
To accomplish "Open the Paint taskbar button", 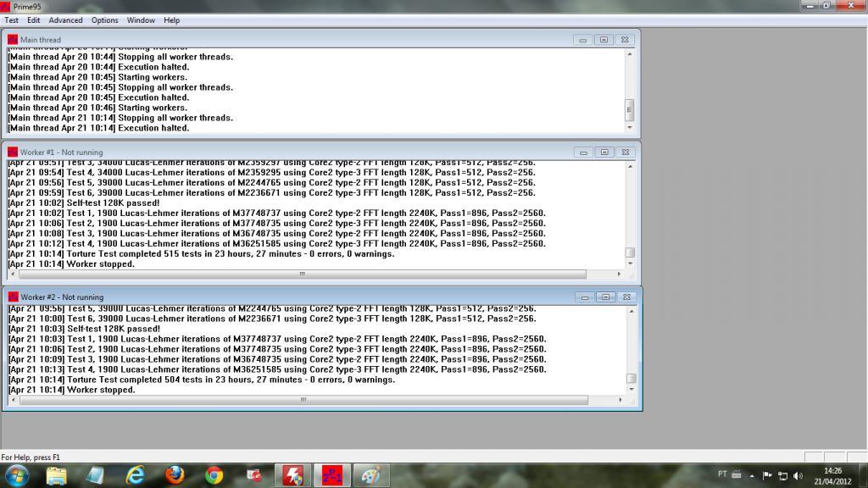I will 371,475.
